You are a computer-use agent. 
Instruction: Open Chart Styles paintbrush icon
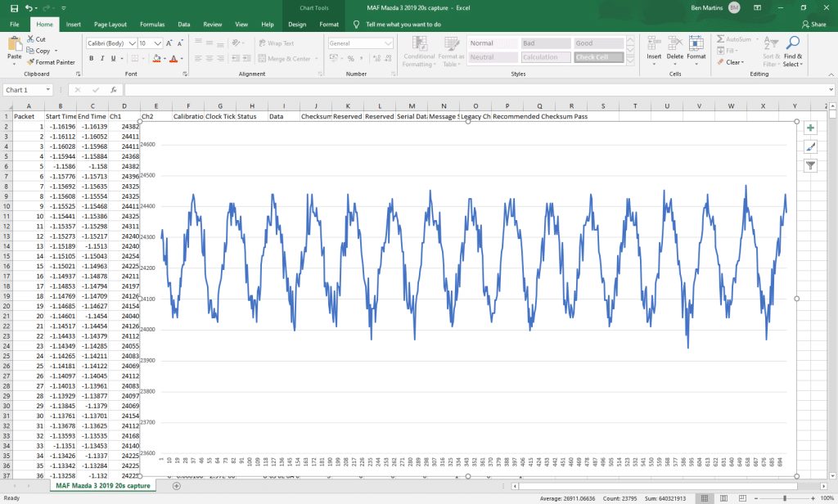pyautogui.click(x=810, y=147)
